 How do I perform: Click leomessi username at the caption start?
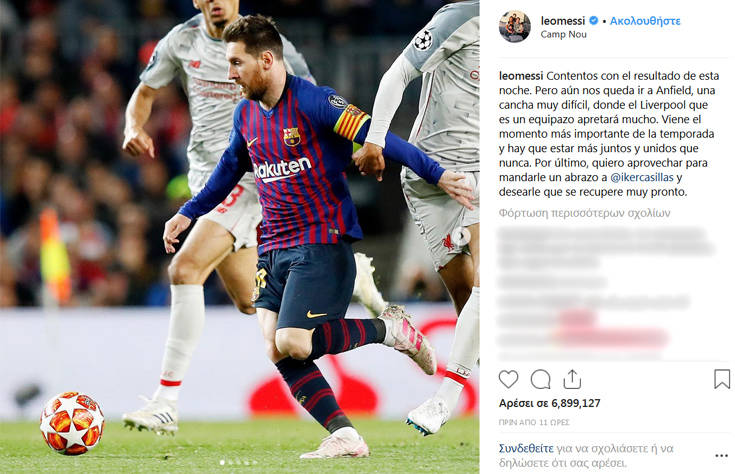(521, 75)
